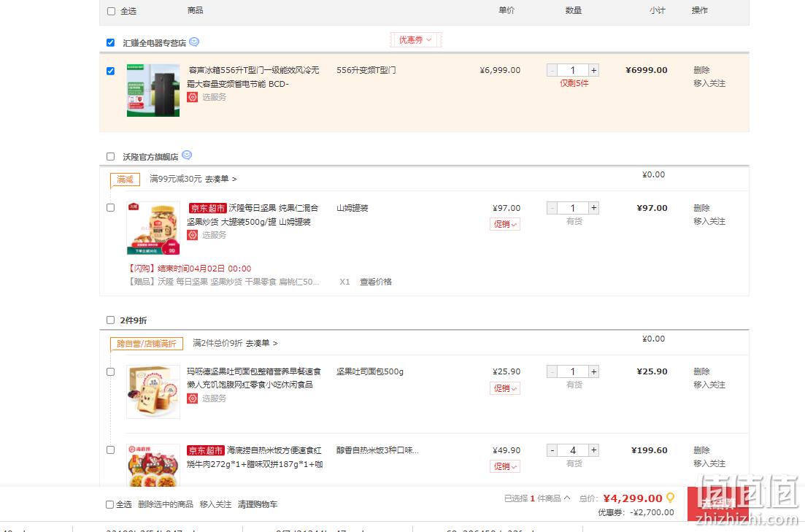
Task: Click the red 去结算 checkout button
Action: 717,504
